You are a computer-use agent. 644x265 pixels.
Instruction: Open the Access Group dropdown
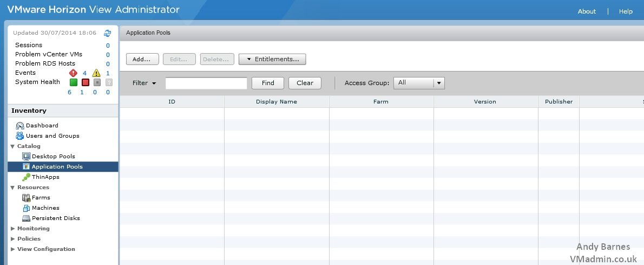[439, 83]
